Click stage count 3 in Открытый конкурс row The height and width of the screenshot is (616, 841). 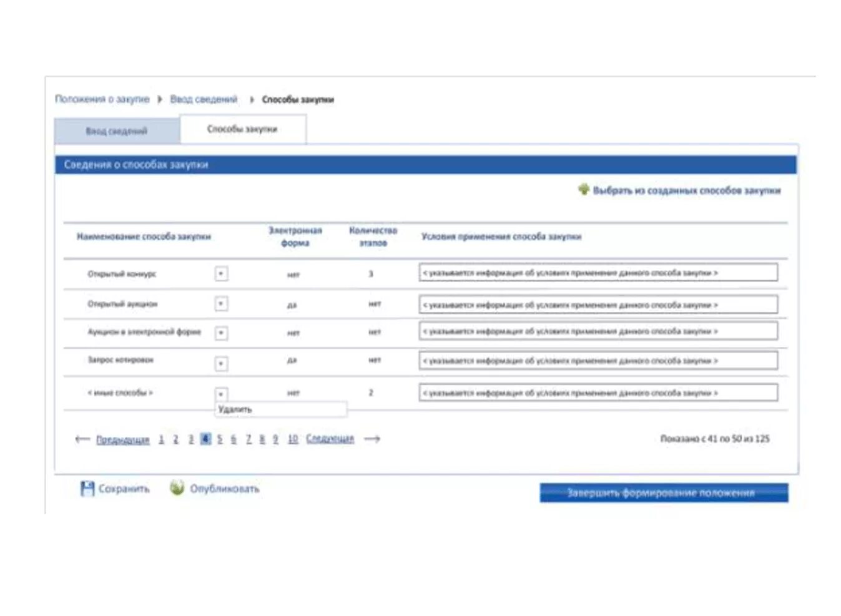click(x=371, y=274)
